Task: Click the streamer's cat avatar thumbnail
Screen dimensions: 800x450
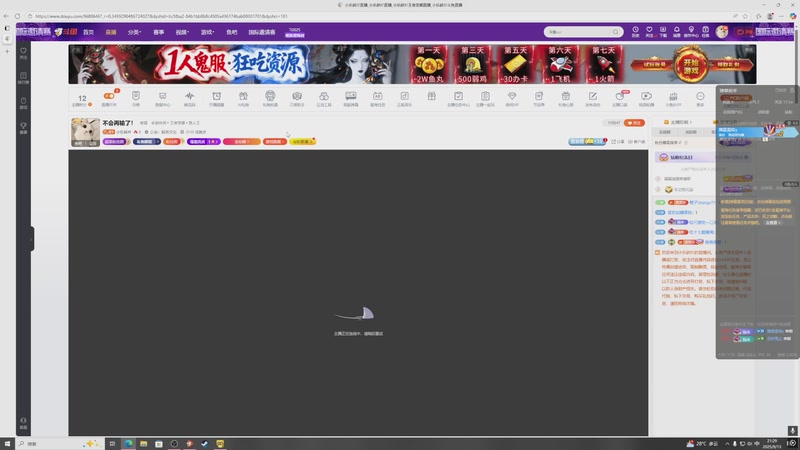Action: click(x=85, y=132)
